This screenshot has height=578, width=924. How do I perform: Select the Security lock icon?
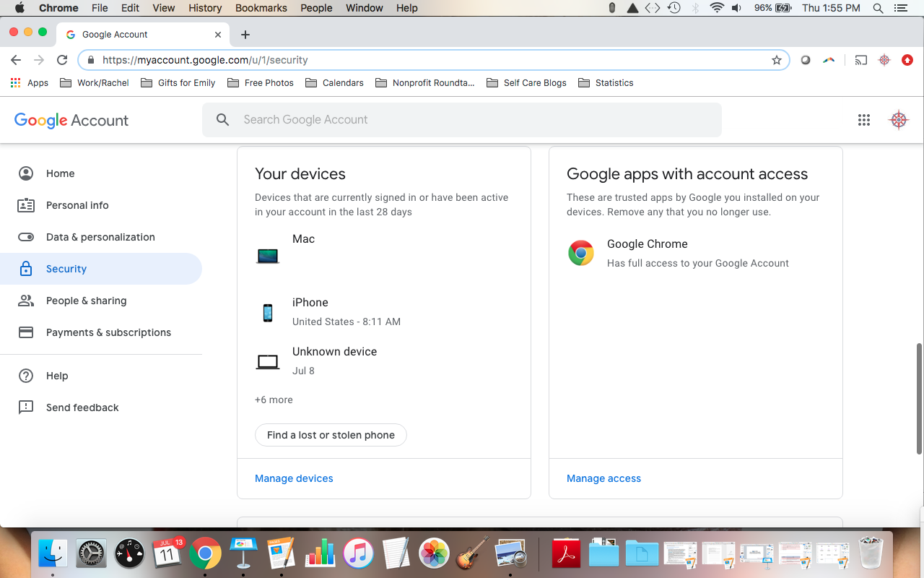click(x=26, y=269)
